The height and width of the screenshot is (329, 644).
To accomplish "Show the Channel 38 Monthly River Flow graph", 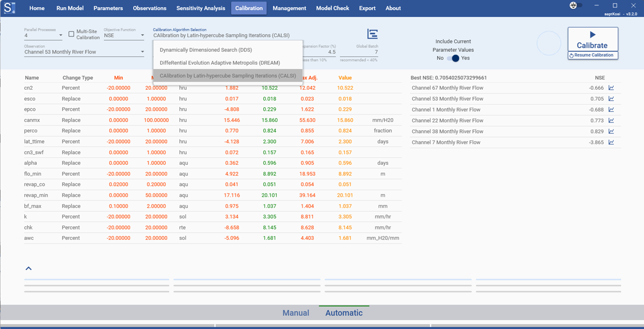I will tap(610, 131).
